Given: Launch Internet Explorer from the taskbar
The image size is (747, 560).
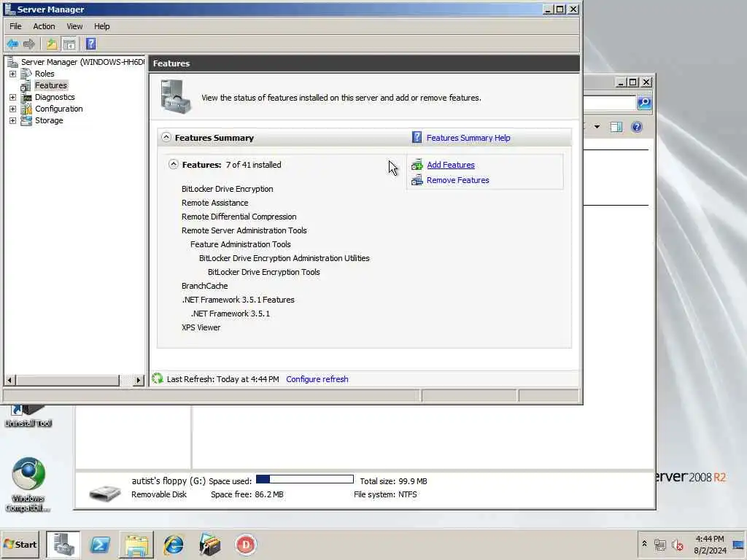Looking at the screenshot, I should [174, 544].
